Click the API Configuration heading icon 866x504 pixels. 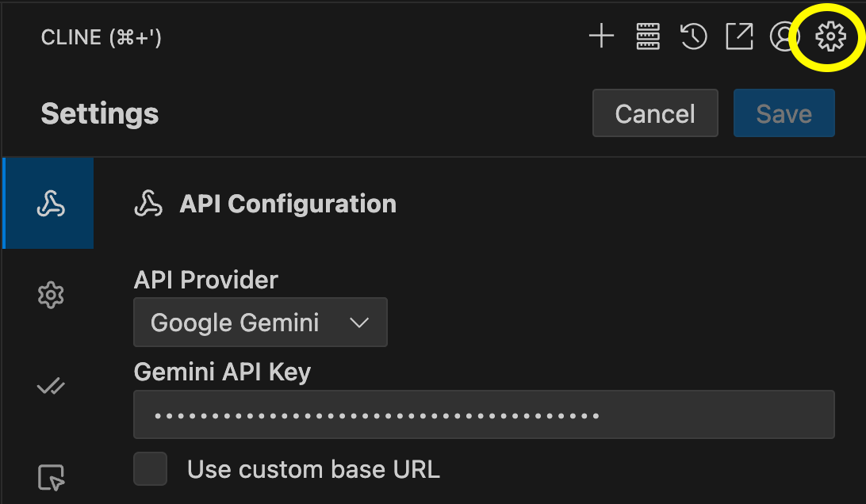148,204
